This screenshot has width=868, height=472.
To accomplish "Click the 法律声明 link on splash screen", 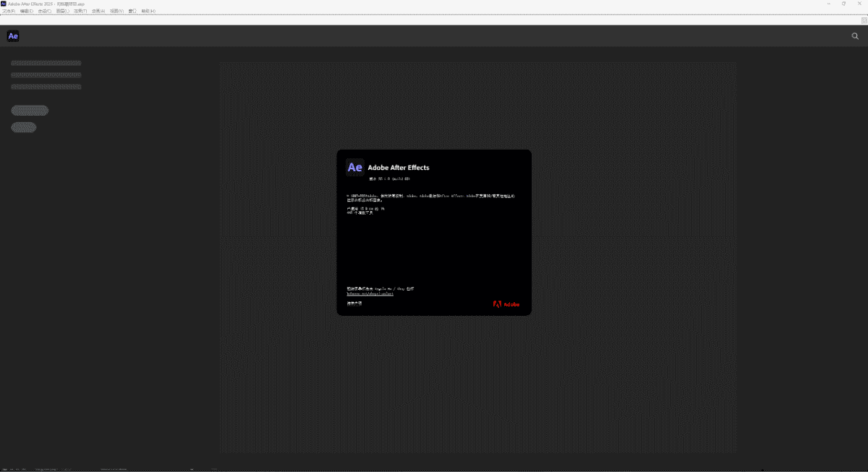I will (354, 304).
